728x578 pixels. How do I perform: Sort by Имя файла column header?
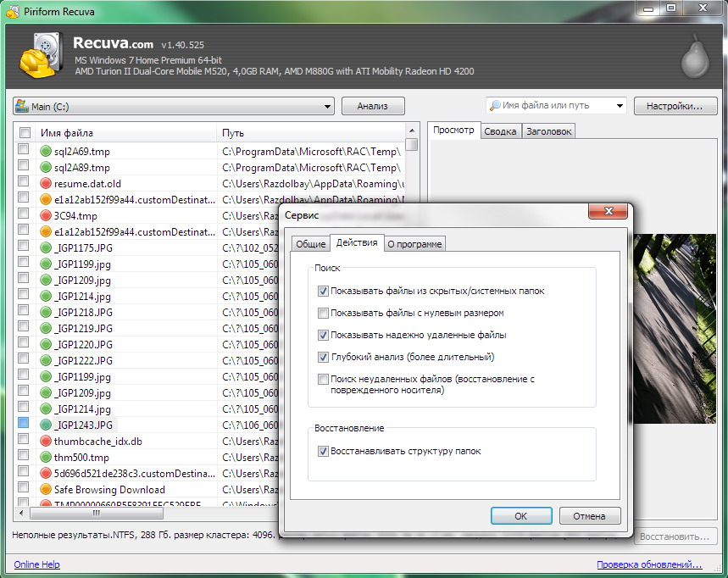pyautogui.click(x=126, y=133)
